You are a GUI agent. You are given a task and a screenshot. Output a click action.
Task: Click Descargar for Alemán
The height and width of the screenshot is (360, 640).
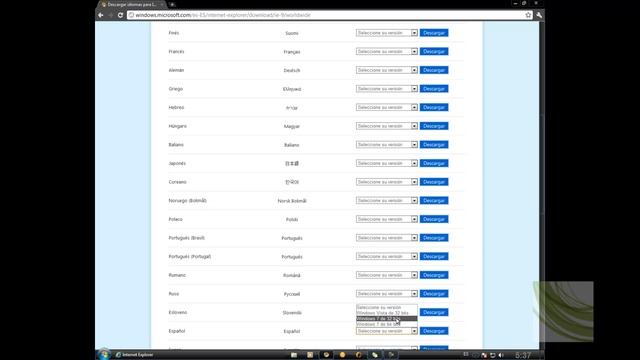coord(434,70)
